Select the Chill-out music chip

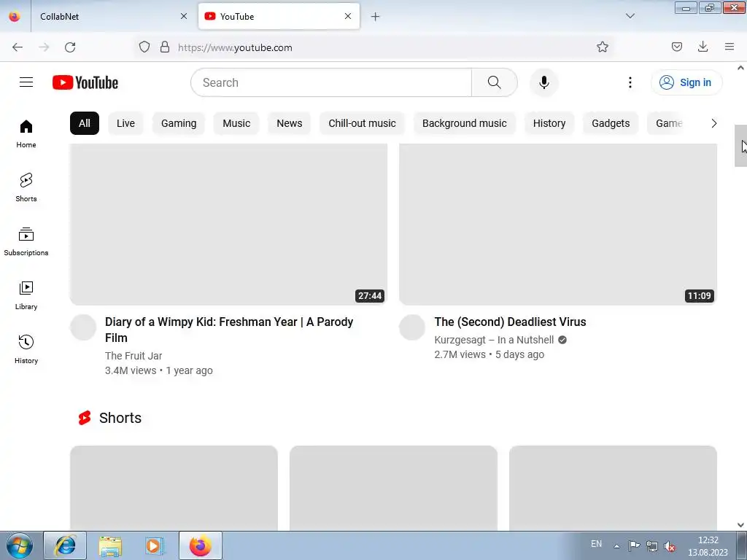tap(362, 123)
